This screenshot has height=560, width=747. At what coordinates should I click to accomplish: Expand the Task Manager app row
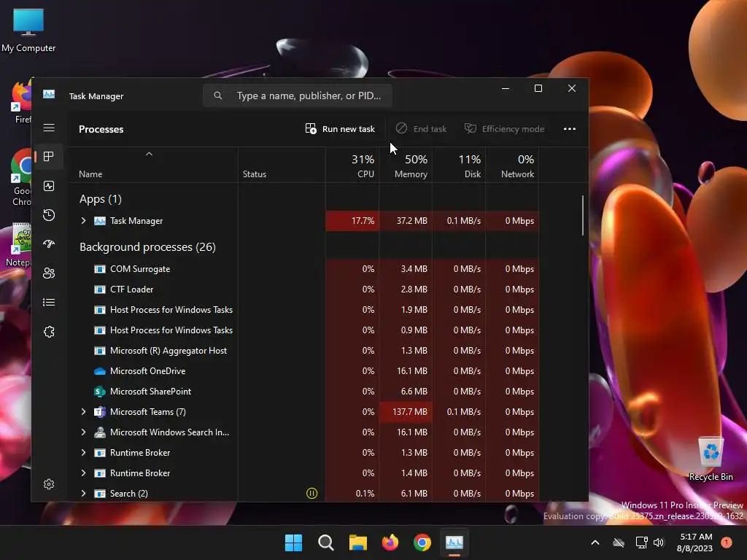pos(83,220)
